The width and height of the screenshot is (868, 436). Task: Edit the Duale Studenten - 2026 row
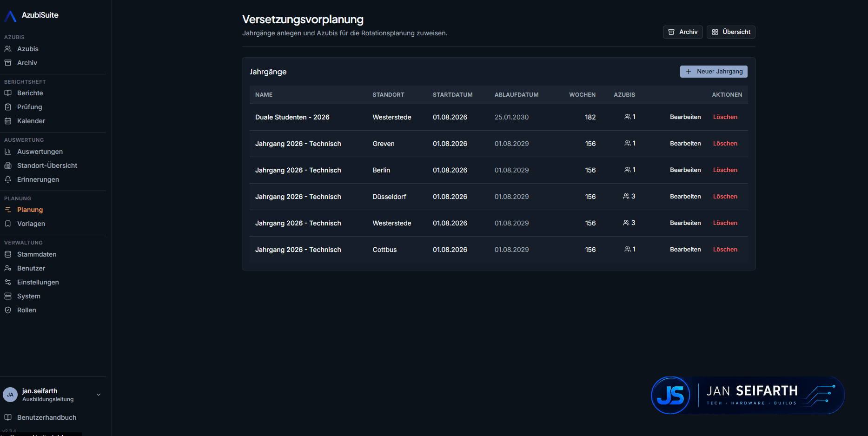(685, 117)
